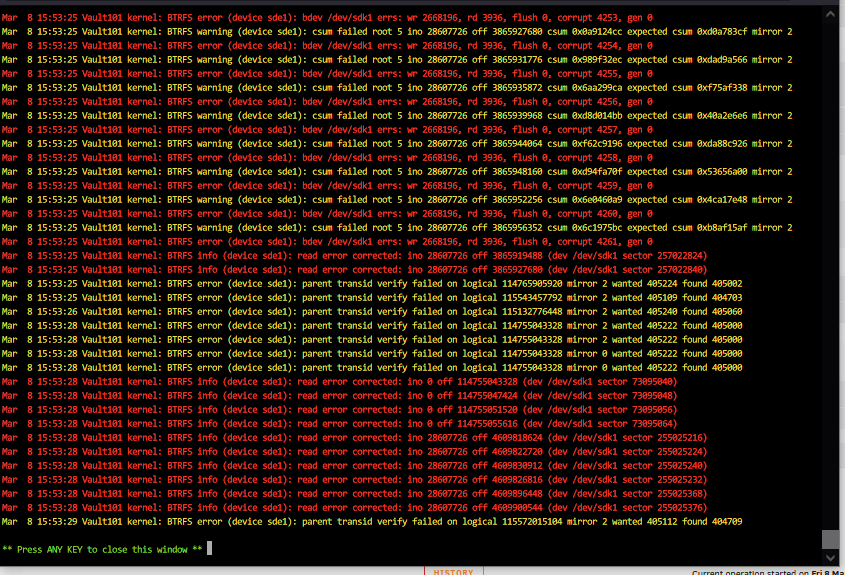Select the warning line with csum 0x6aa299ca

click(397, 88)
